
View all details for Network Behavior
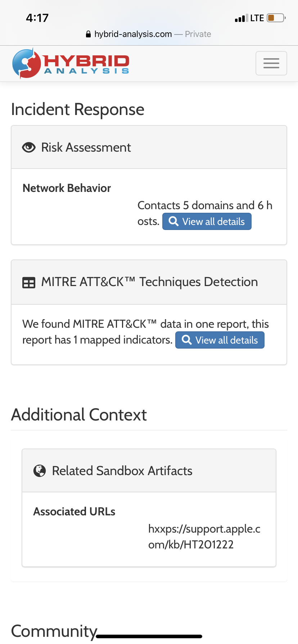(x=207, y=221)
